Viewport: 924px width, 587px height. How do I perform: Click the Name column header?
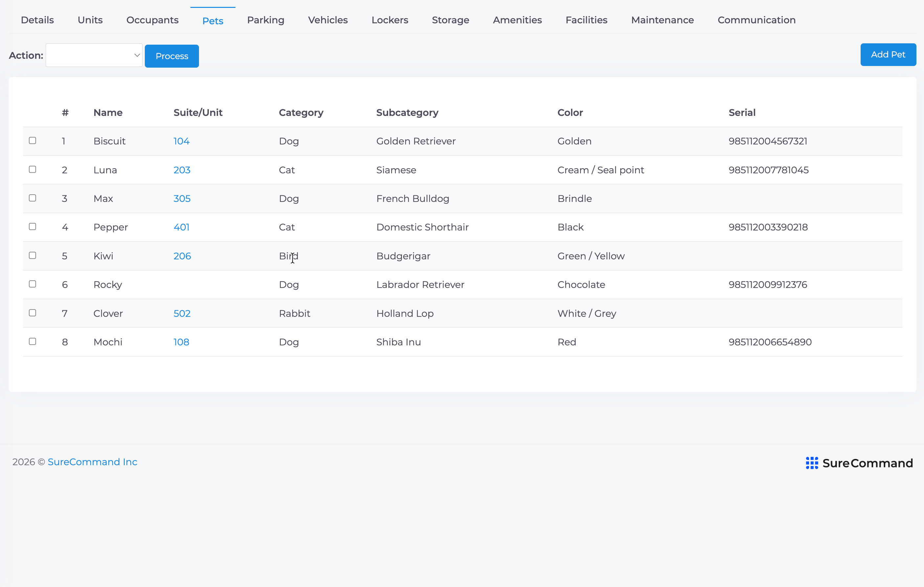[108, 112]
